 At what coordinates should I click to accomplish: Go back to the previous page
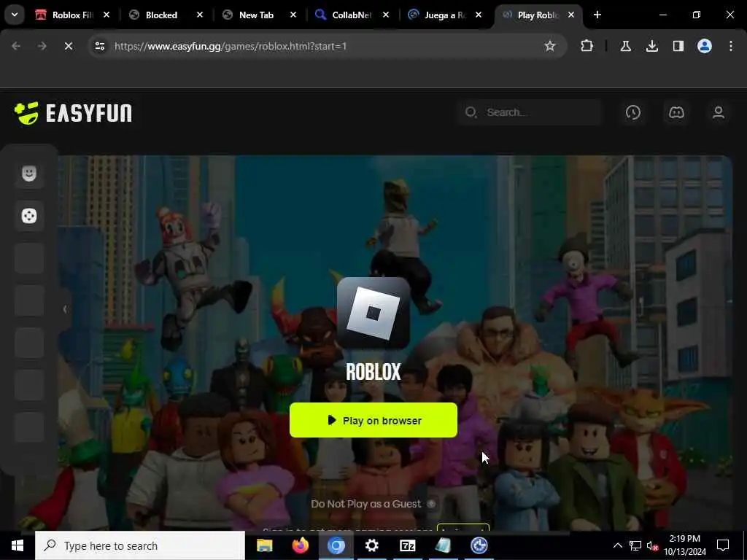point(16,46)
